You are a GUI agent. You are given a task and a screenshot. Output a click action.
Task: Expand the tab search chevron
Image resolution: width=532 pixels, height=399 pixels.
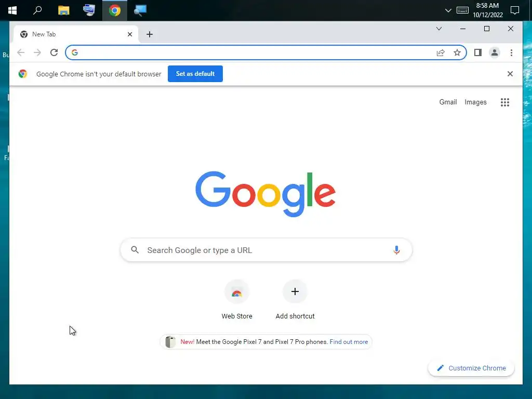click(438, 29)
